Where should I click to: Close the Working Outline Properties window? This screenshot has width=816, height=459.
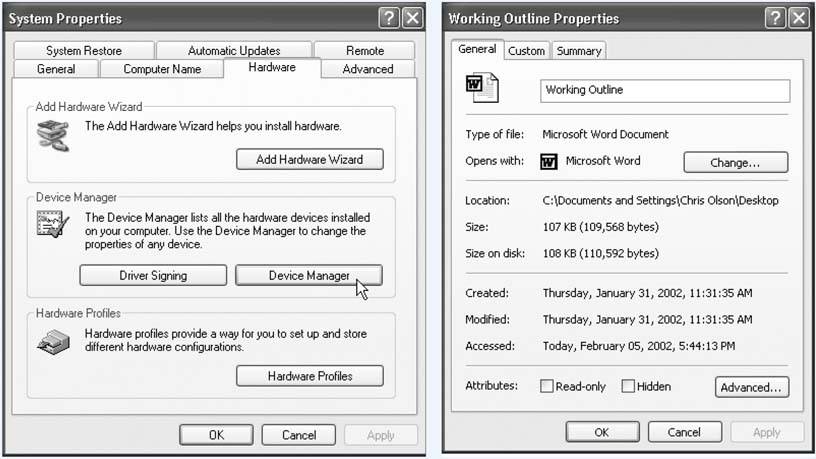coord(799,18)
